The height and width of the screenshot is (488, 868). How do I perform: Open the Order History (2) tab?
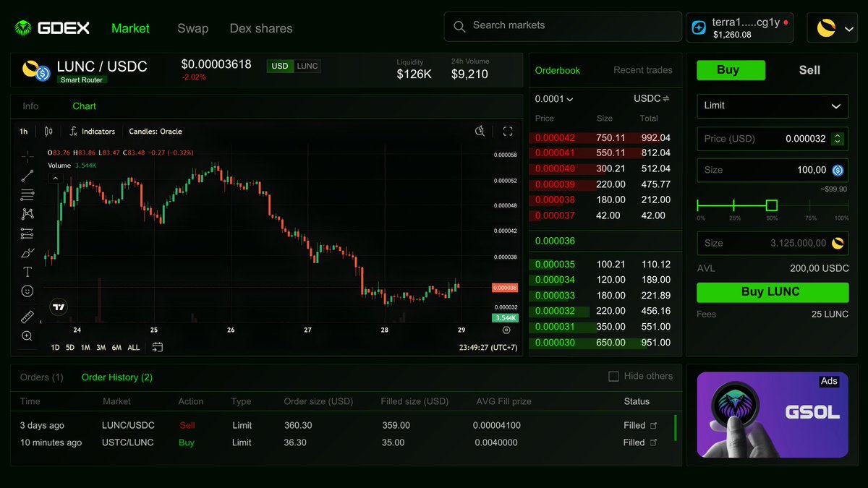pyautogui.click(x=117, y=377)
